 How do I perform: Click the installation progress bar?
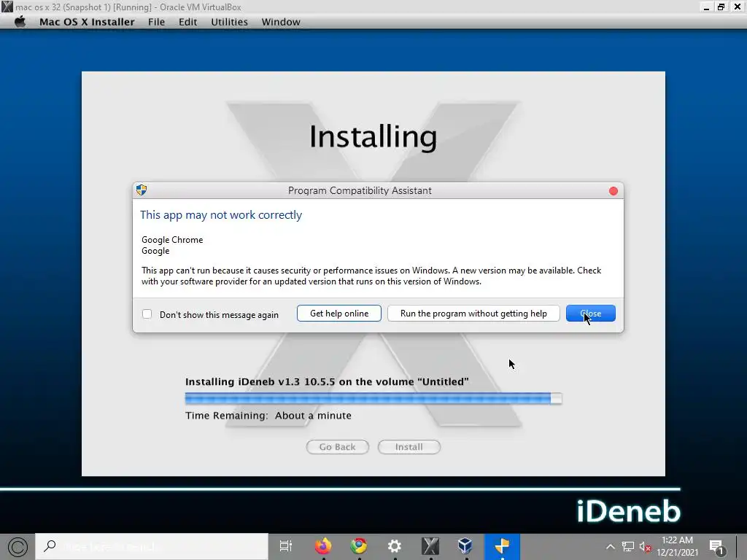pos(373,398)
